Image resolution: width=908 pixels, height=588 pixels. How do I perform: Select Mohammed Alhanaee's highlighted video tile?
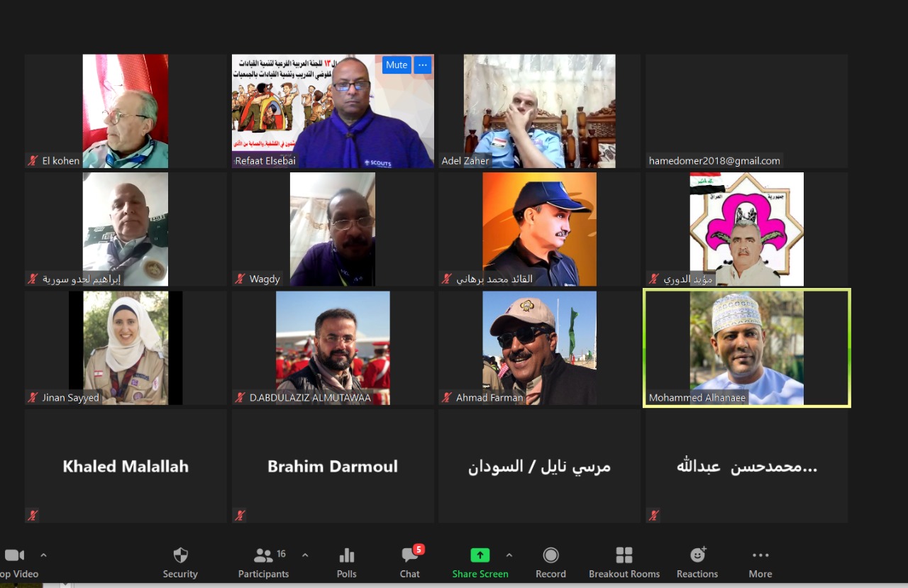(x=746, y=348)
